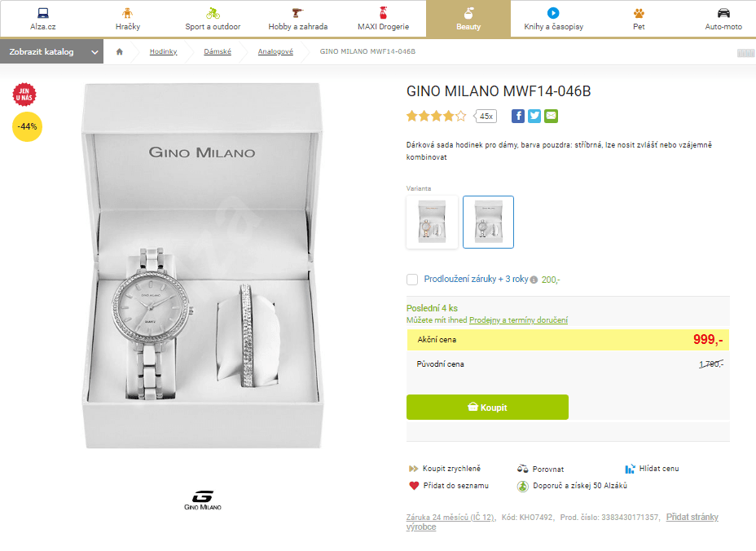The height and width of the screenshot is (551, 756).
Task: Click the Twitter share icon
Action: click(534, 116)
